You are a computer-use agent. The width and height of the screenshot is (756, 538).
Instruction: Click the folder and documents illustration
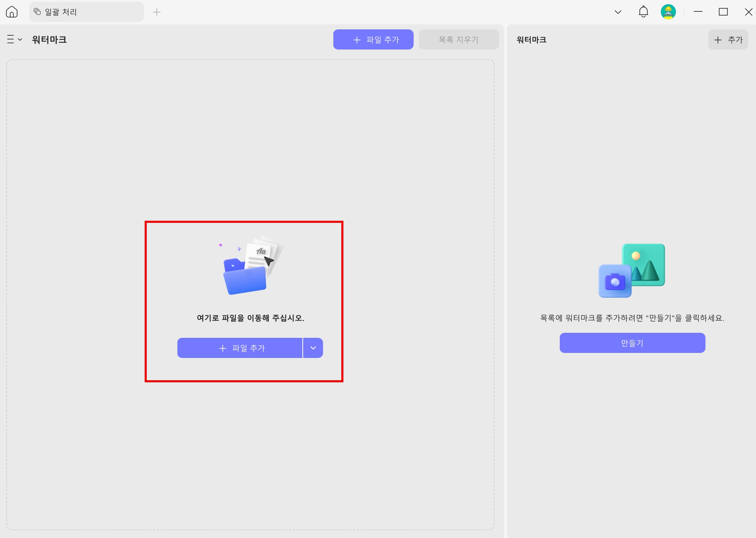(x=252, y=265)
